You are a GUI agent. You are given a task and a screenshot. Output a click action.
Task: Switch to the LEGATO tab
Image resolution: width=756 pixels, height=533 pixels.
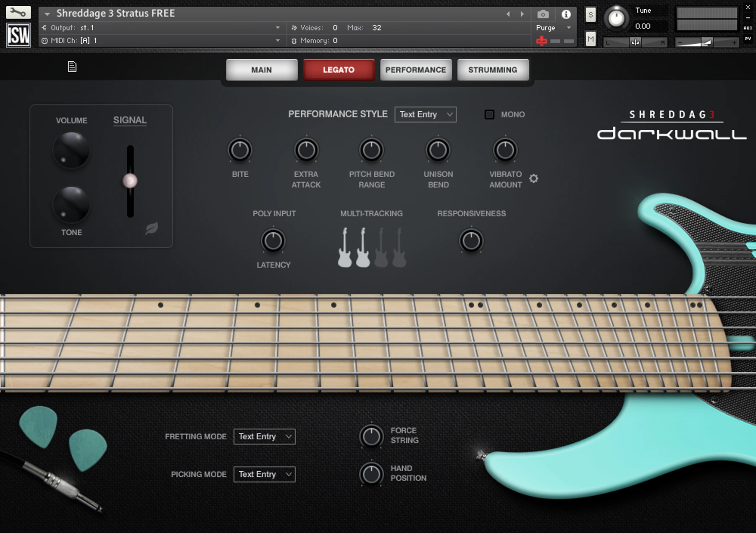[339, 70]
